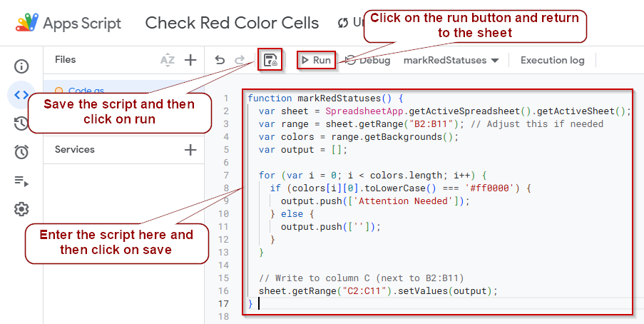Click the for loop line 7

pyautogui.click(x=372, y=176)
